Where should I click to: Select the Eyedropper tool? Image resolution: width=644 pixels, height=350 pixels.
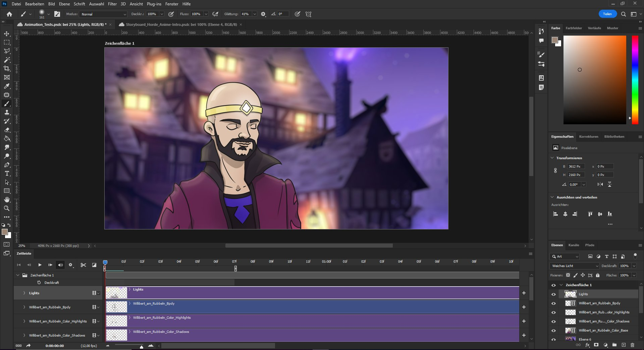[x=7, y=86]
